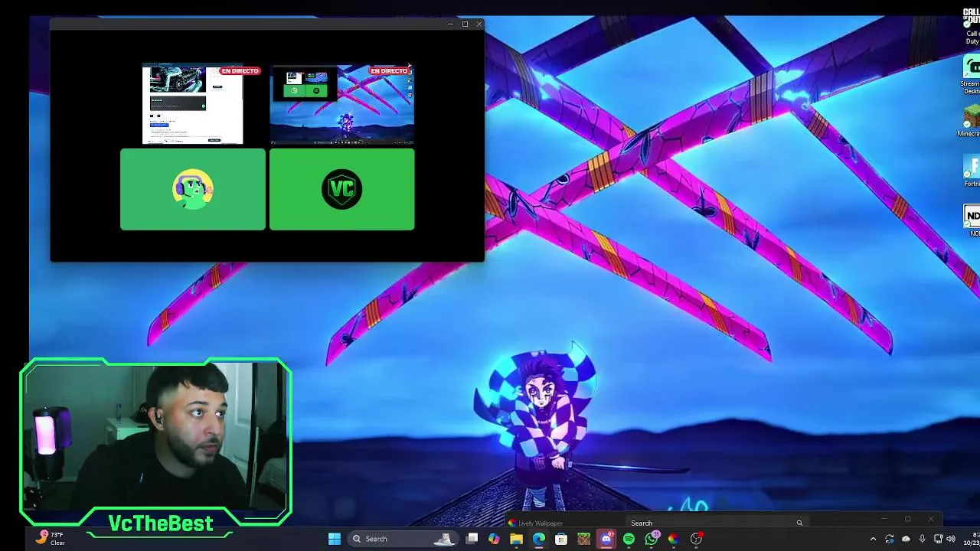
Task: Click the taskbar Search box
Action: coord(402,539)
